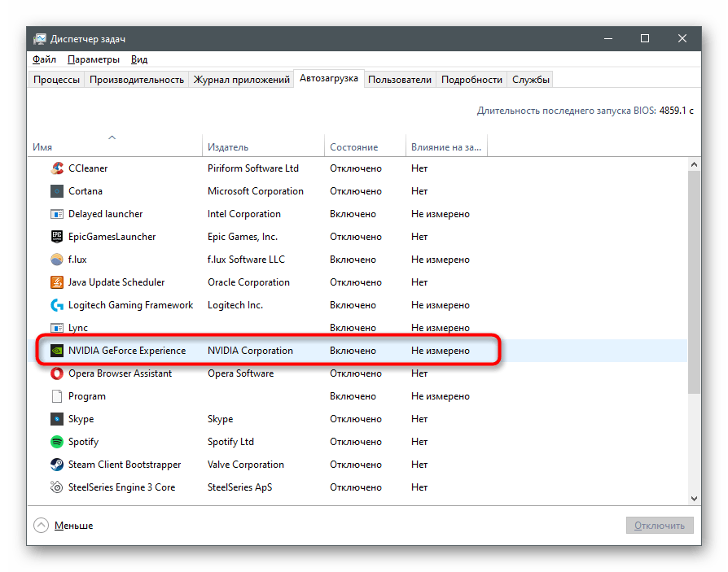This screenshot has width=728, height=572.
Task: Select the NVIDIA GeForce Experience row name
Action: (x=127, y=351)
